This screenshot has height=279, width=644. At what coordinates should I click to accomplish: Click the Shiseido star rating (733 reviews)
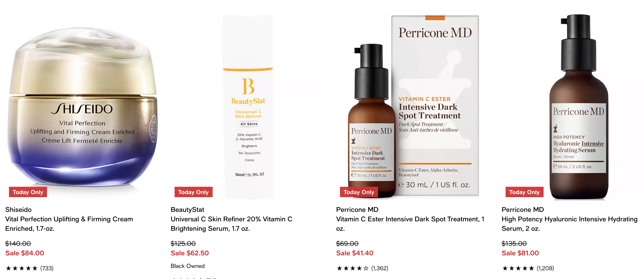point(30,268)
